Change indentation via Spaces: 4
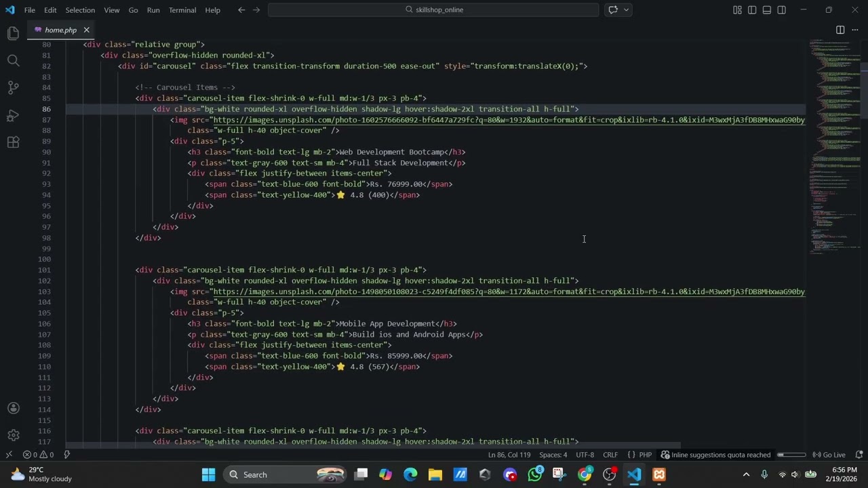 click(553, 455)
